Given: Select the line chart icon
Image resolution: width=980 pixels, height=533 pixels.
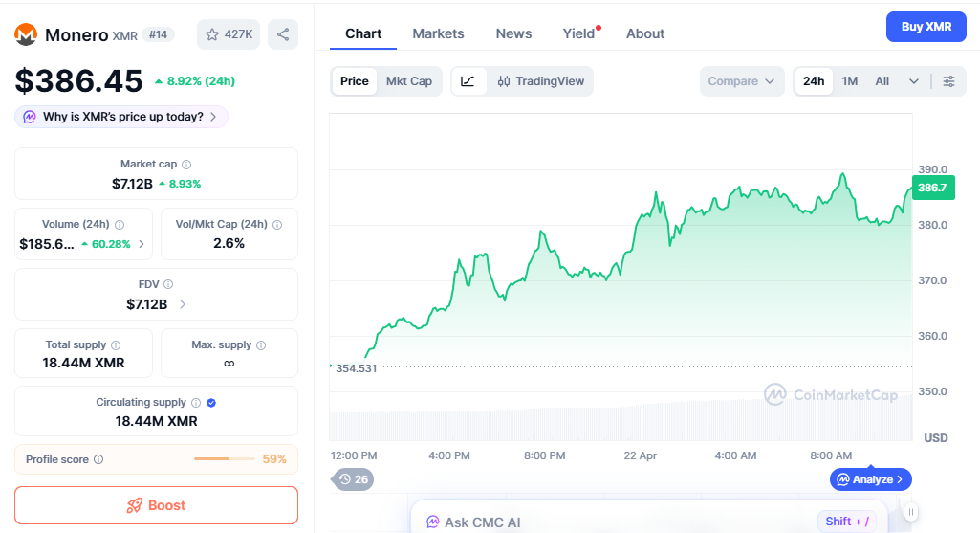Looking at the screenshot, I should tap(468, 81).
